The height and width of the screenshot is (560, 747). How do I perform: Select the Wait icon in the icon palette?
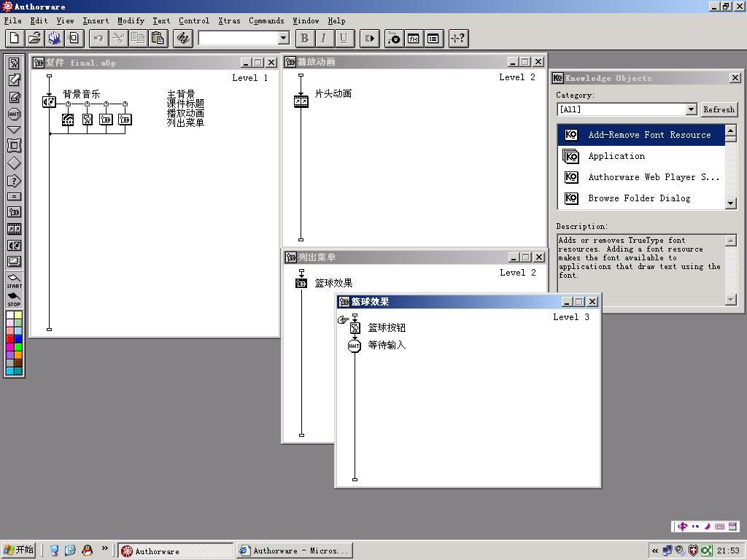coord(15,114)
